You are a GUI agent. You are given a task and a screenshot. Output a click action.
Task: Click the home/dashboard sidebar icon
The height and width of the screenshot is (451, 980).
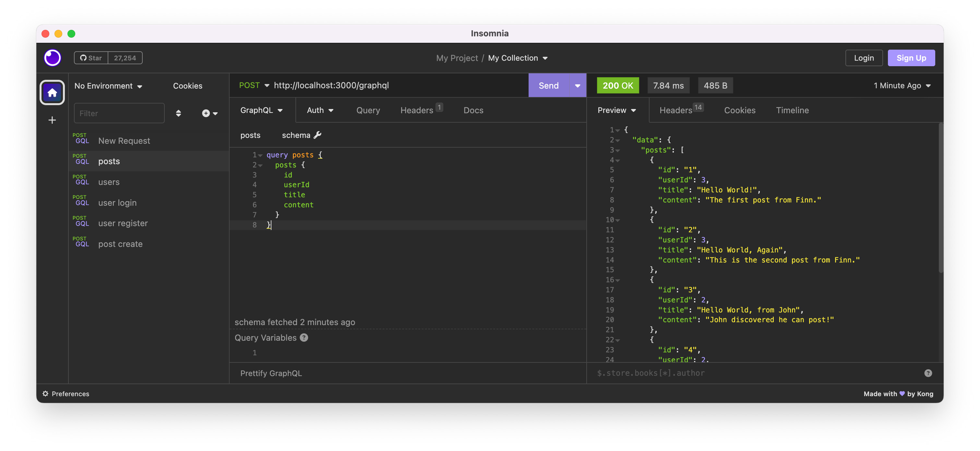click(x=53, y=92)
